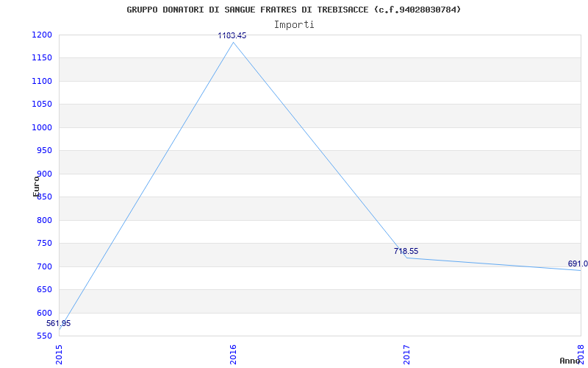This screenshot has width=588, height=368.
Task: Click the 2017 x-axis label
Action: pyautogui.click(x=407, y=355)
